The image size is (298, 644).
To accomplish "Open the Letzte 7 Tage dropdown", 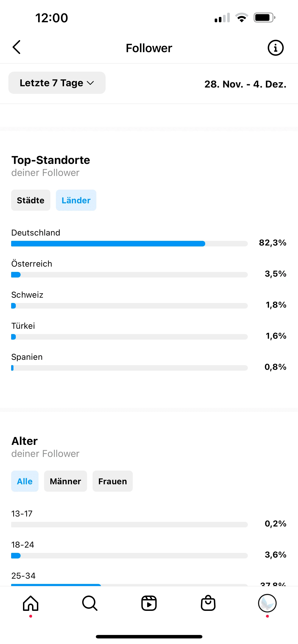I will (x=52, y=83).
